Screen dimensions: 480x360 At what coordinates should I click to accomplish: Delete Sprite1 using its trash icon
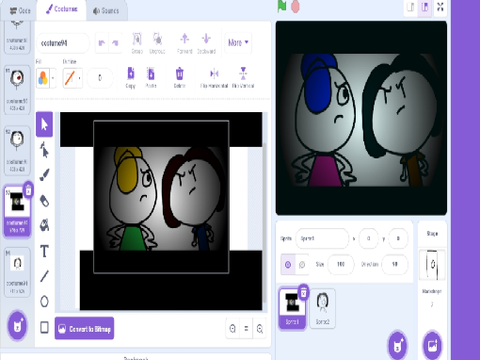tap(303, 293)
